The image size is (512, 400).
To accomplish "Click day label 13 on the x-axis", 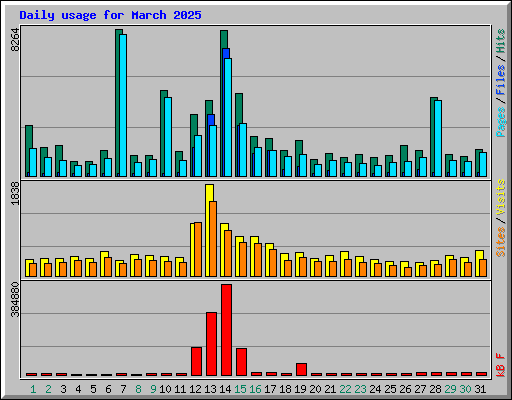I will pyautogui.click(x=210, y=389).
